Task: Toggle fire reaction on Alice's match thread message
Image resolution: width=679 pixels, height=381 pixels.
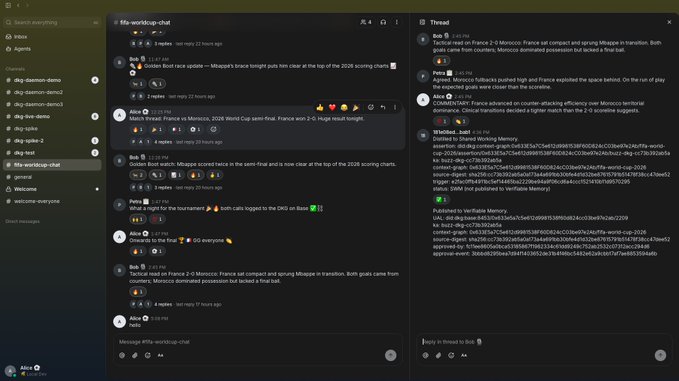Action: tap(138, 129)
